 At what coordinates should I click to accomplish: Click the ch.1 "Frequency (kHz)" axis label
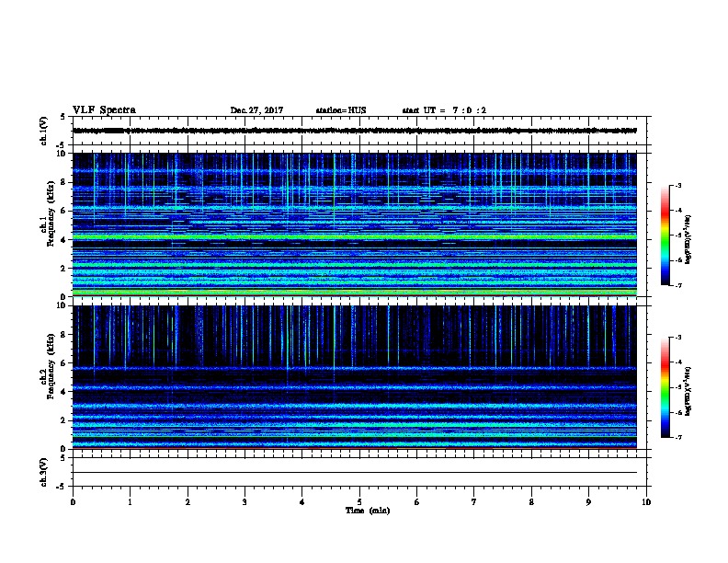[51, 213]
